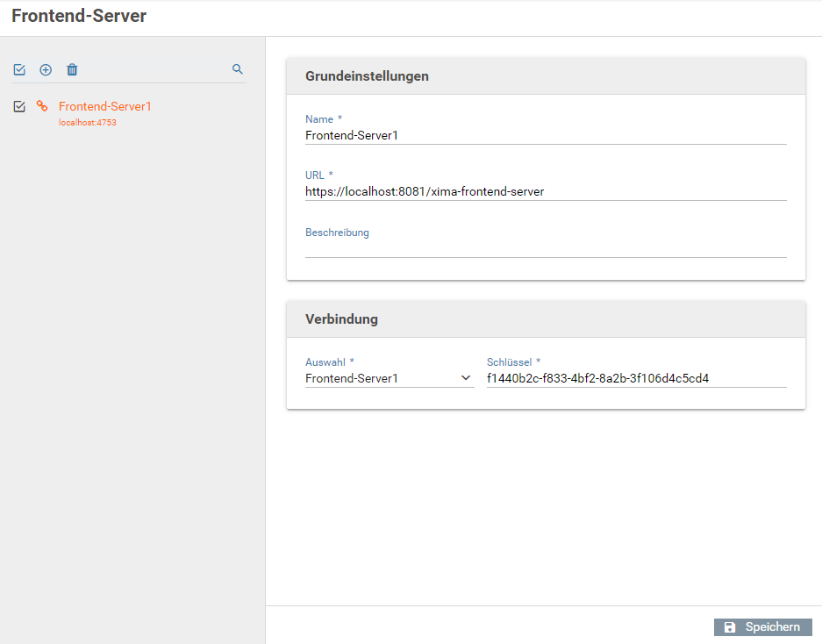Click the localhost:4753 subtitle entry
This screenshot has width=822, height=644.
pos(88,123)
